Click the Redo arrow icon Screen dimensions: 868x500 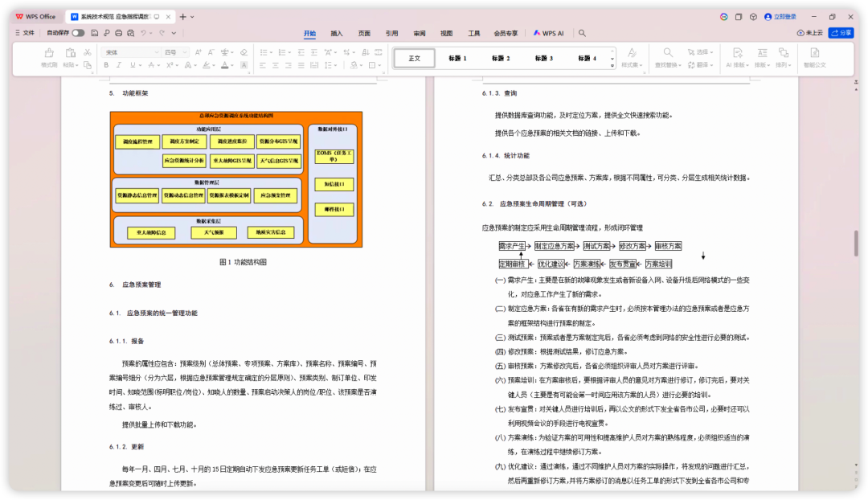click(x=162, y=33)
